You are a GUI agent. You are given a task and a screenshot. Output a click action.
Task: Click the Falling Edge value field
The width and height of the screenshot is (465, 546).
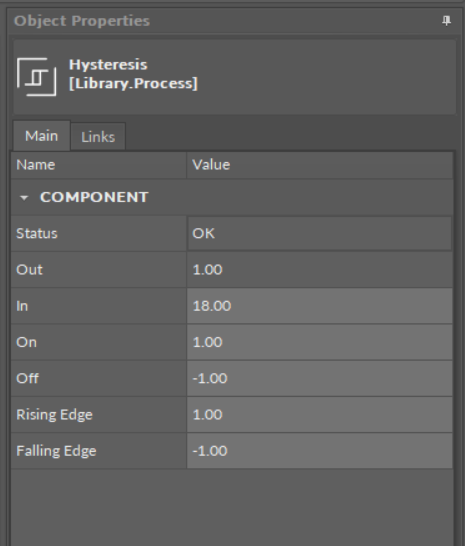tap(319, 451)
